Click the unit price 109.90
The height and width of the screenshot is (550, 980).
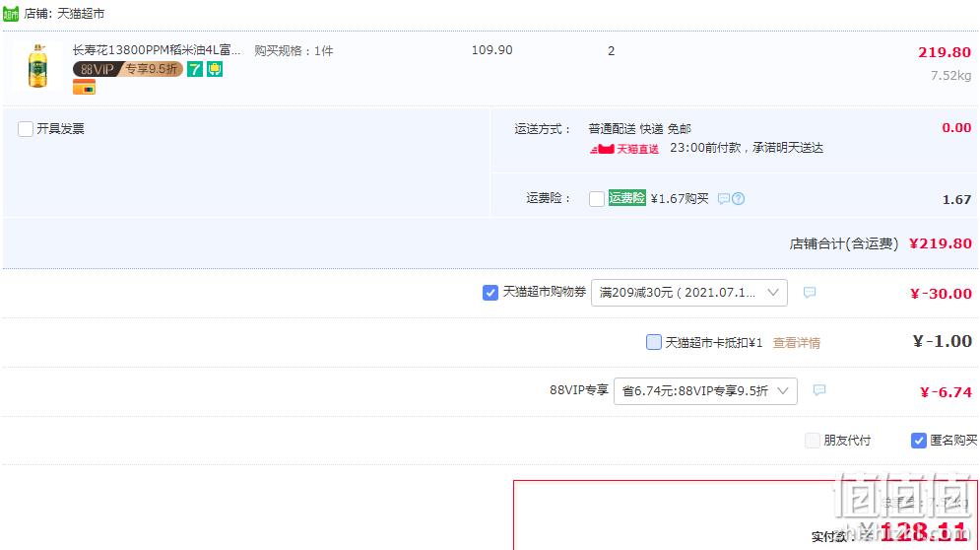(x=491, y=50)
